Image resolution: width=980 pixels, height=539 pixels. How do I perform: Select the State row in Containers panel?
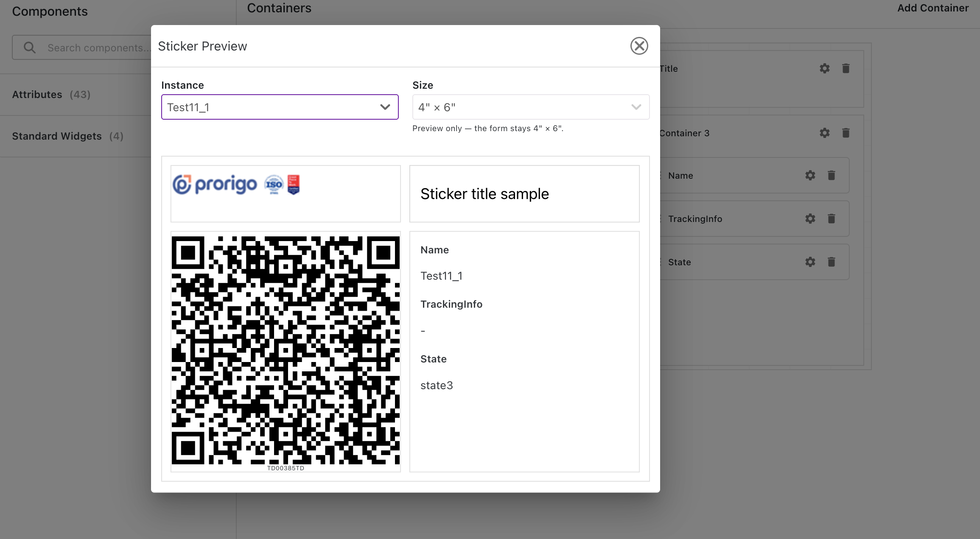[x=755, y=262]
